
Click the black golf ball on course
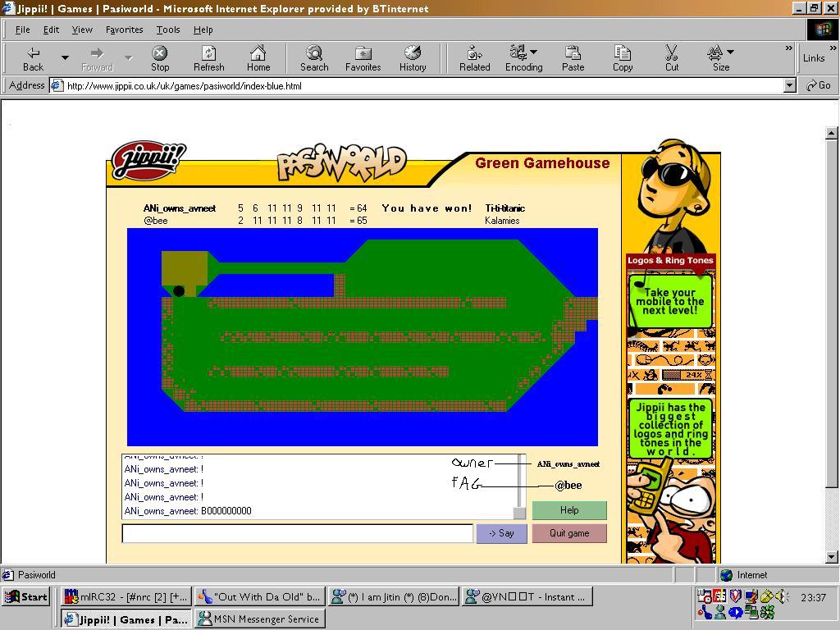coord(179,291)
